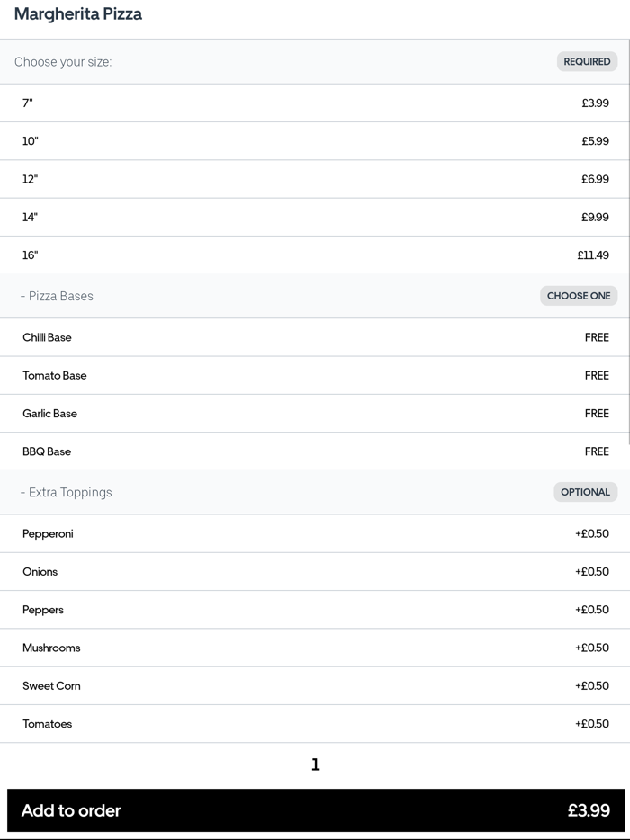Choose the 10" size option
The image size is (630, 840).
[x=315, y=141]
